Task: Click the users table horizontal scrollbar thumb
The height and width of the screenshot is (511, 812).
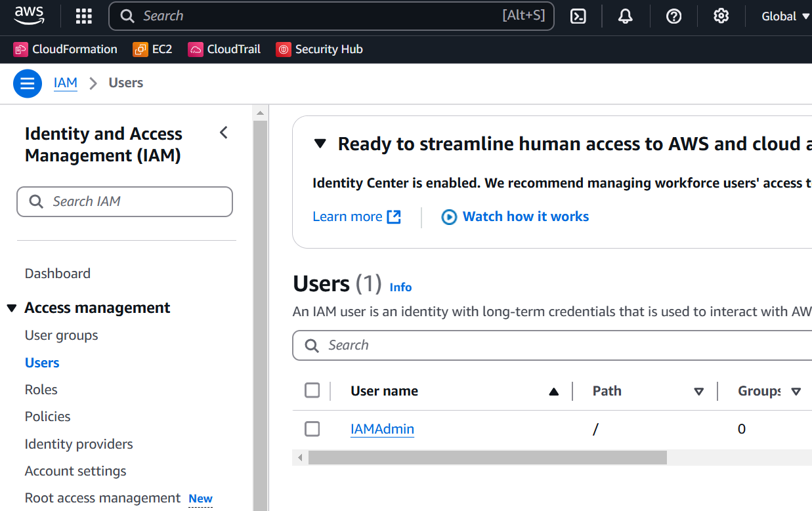Action: click(488, 457)
